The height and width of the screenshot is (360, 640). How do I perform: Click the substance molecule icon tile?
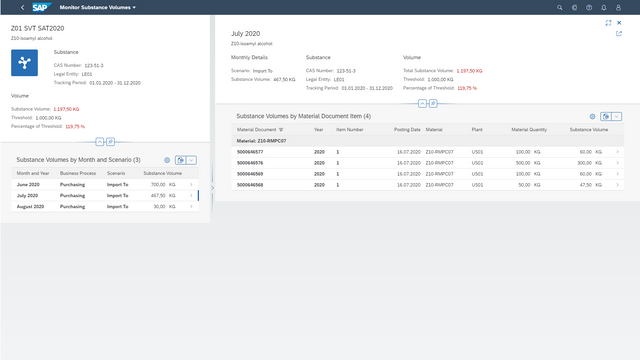[24, 63]
